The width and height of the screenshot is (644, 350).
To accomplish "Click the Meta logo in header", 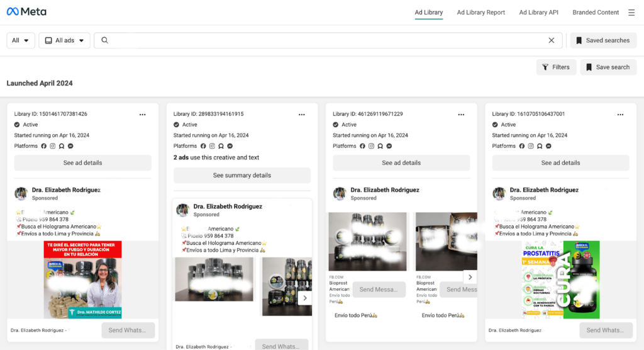I will tap(26, 12).
